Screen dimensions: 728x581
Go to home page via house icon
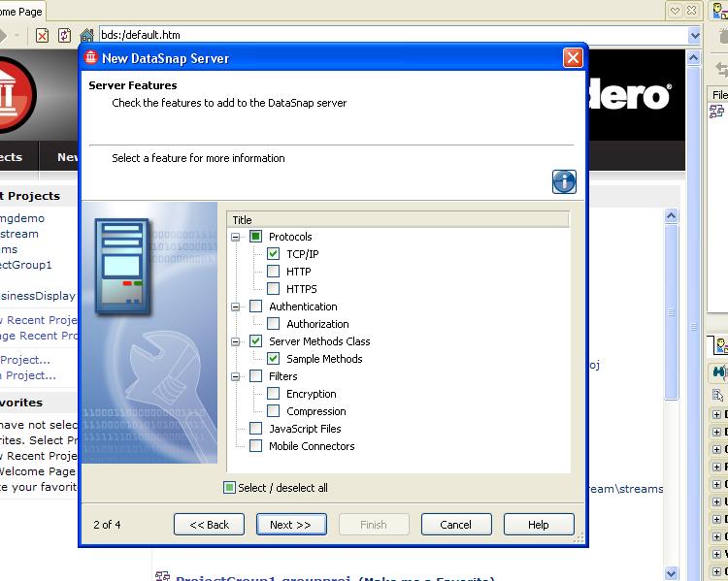[x=86, y=35]
